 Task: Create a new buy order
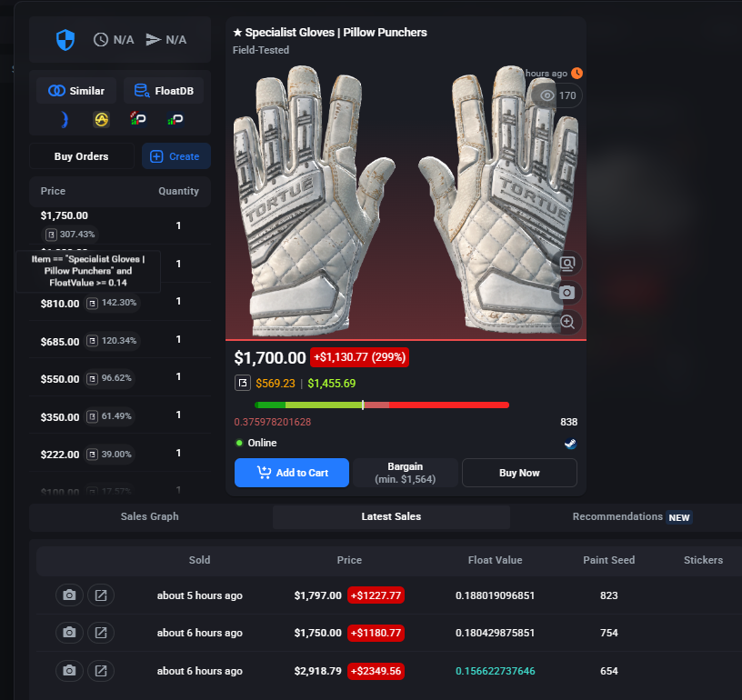(176, 156)
